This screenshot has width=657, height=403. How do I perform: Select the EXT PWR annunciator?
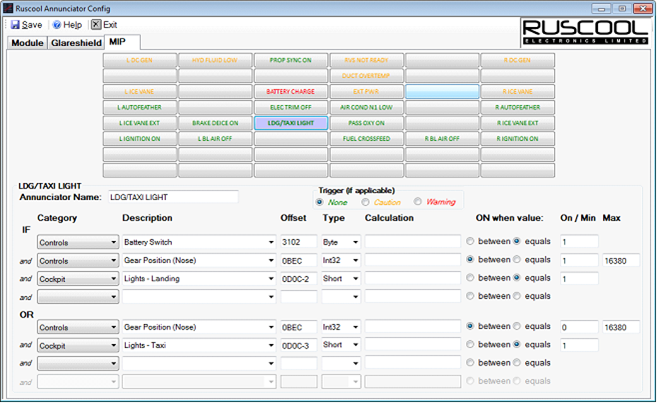point(367,92)
